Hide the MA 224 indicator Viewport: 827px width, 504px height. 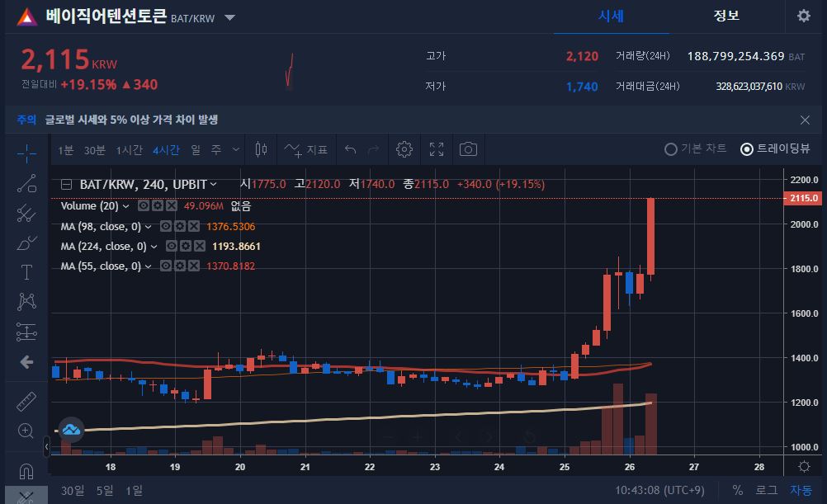(172, 246)
